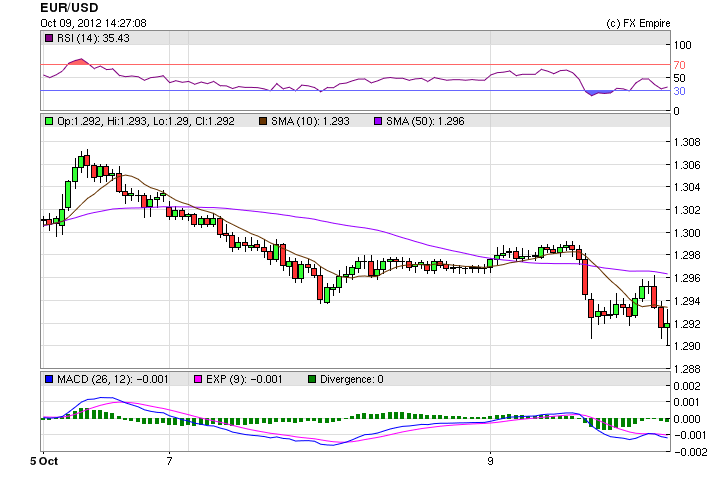Click the last candlestick at right edge
This screenshot has width=710, height=487.
[667, 325]
